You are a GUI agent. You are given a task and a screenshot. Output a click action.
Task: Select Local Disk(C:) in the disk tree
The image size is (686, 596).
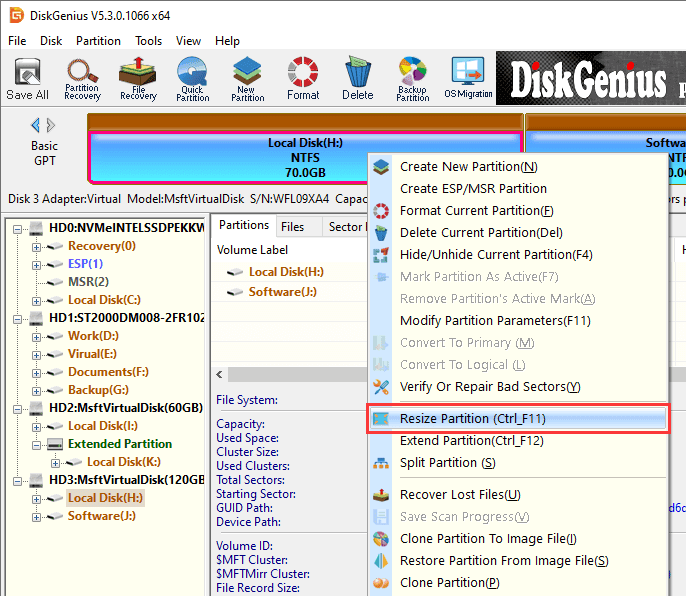104,300
